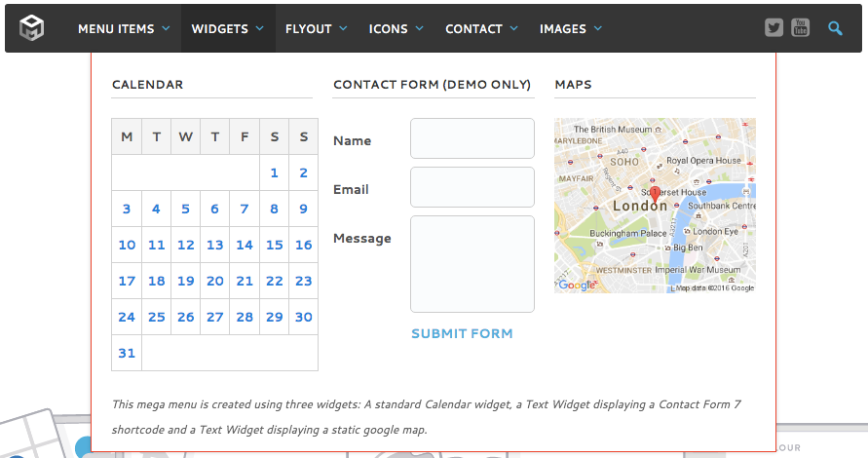
Task: Expand the Menu Items dropdown arrow
Action: coord(167,29)
